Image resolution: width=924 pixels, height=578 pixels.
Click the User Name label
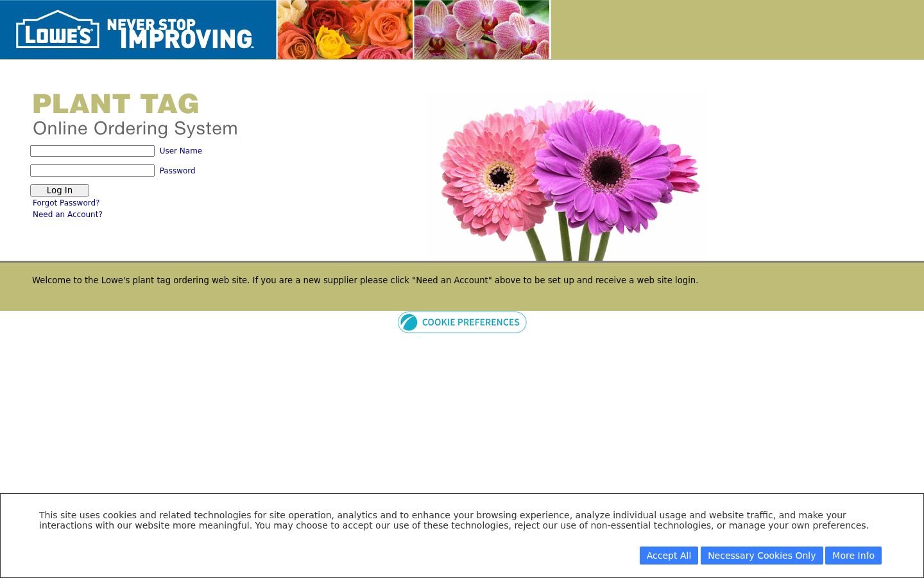click(181, 151)
